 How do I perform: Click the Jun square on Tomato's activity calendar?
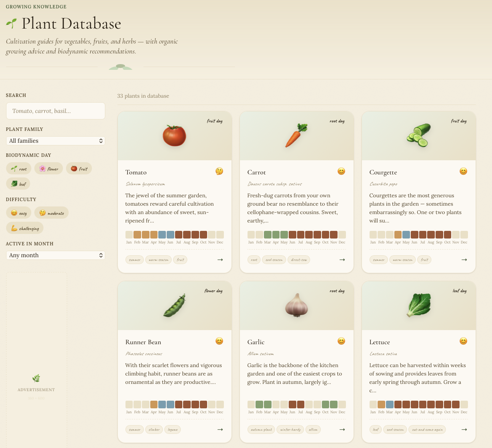tap(170, 234)
